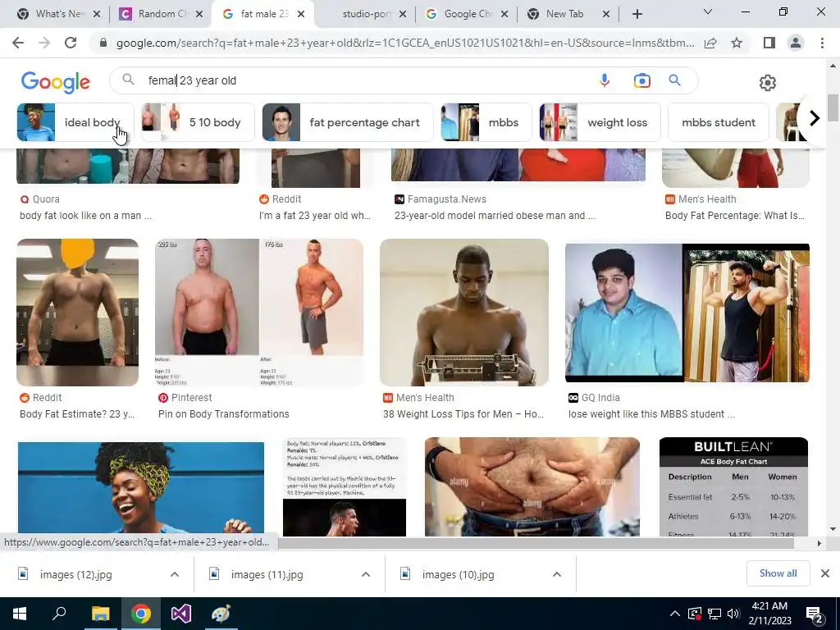Viewport: 840px width, 630px height.
Task: Open '38 Weight Loss Tips for Men' link
Action: [x=463, y=414]
